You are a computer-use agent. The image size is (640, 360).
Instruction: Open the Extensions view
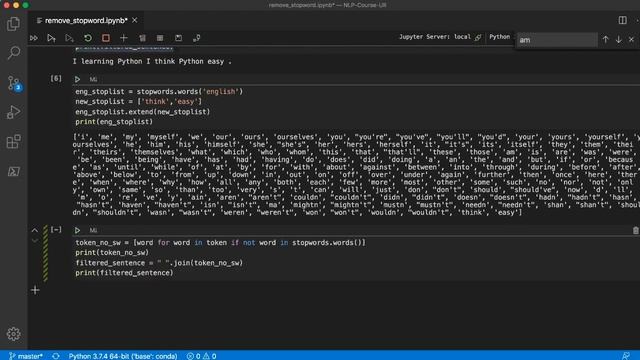point(13,142)
